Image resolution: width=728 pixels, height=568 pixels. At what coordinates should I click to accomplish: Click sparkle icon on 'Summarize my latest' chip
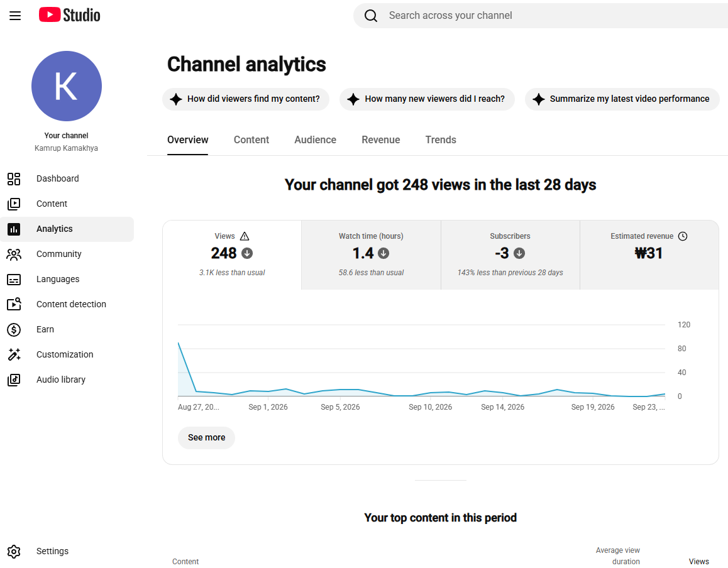click(539, 99)
